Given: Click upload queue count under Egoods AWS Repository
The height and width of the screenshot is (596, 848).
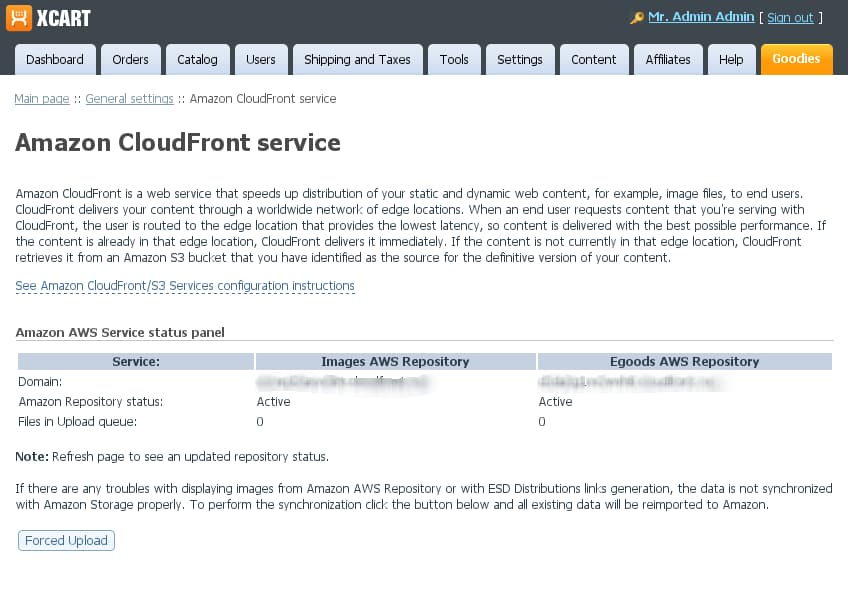Looking at the screenshot, I should click(542, 422).
